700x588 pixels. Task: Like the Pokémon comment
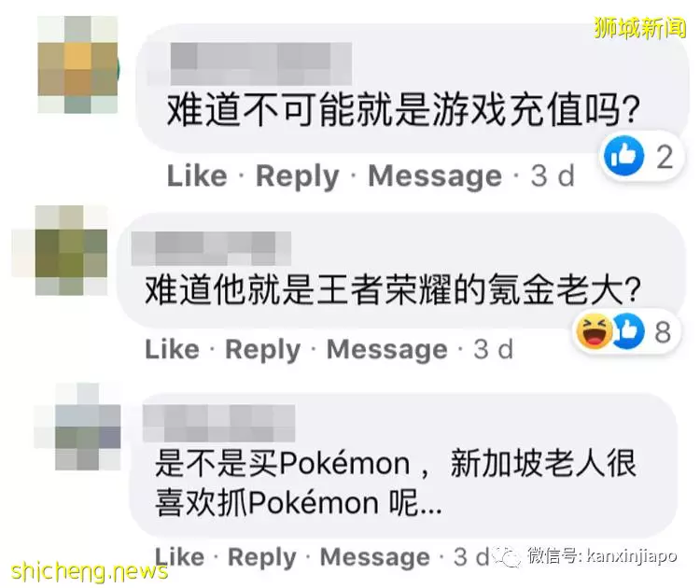click(179, 557)
